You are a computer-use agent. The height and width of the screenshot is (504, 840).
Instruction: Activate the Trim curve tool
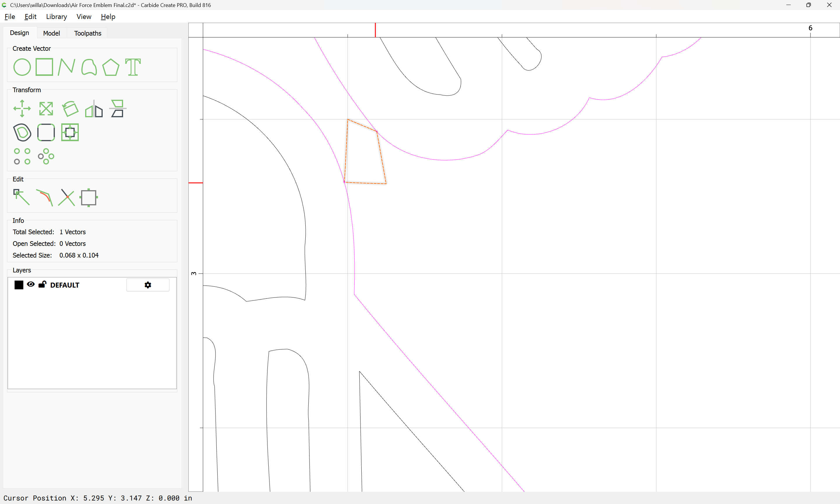[44, 197]
